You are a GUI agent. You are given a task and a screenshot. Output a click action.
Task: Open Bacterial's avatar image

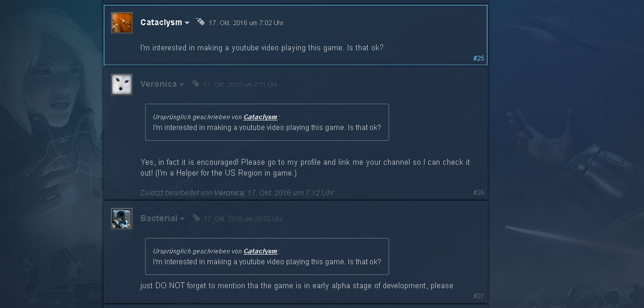(122, 219)
